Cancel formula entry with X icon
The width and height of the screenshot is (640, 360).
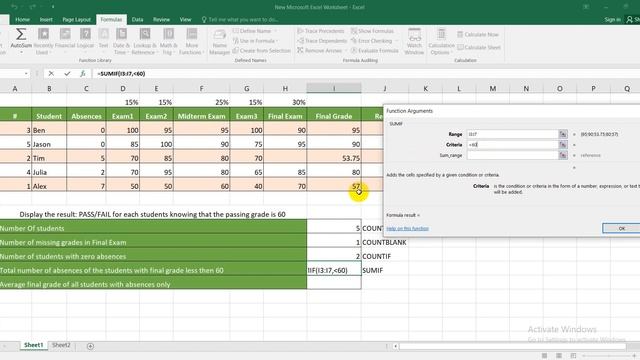tap(51, 73)
